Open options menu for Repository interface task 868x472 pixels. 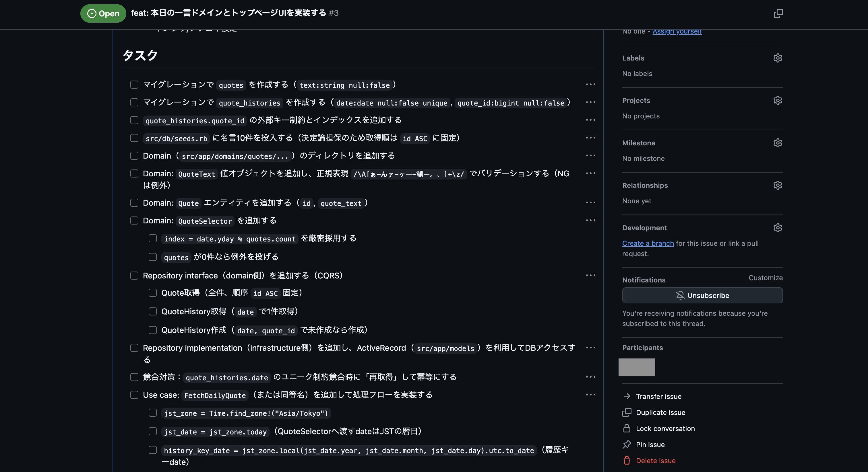coord(590,275)
